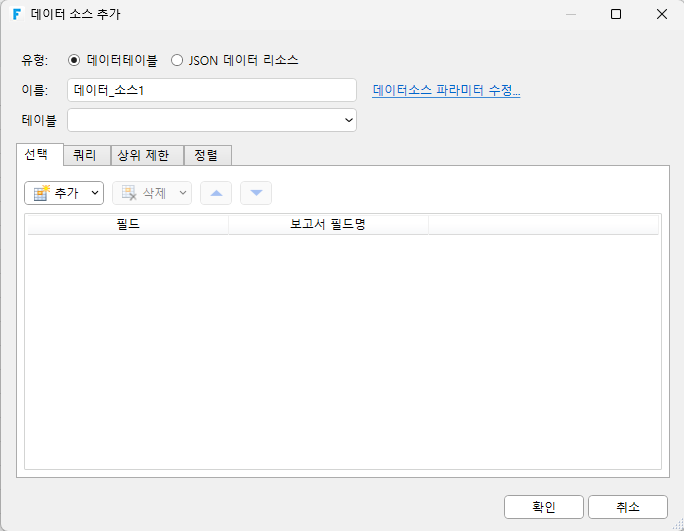684x531 pixels.
Task: Click the move field down arrow button
Action: point(256,193)
